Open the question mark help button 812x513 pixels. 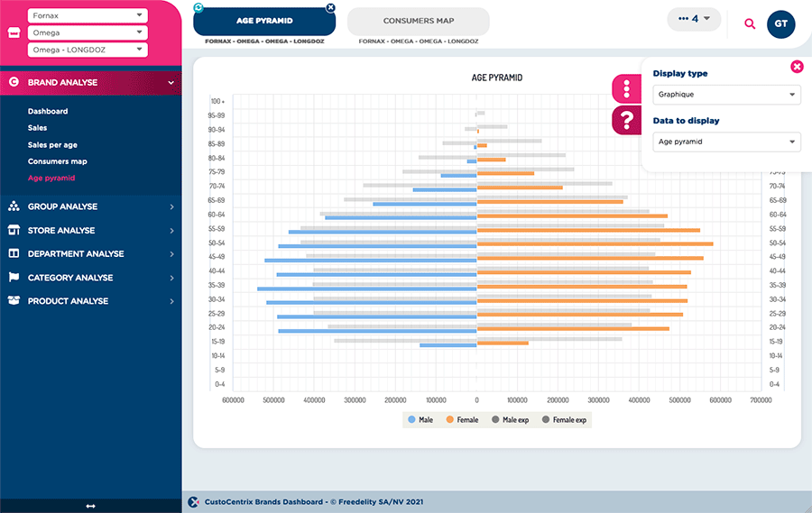[626, 120]
